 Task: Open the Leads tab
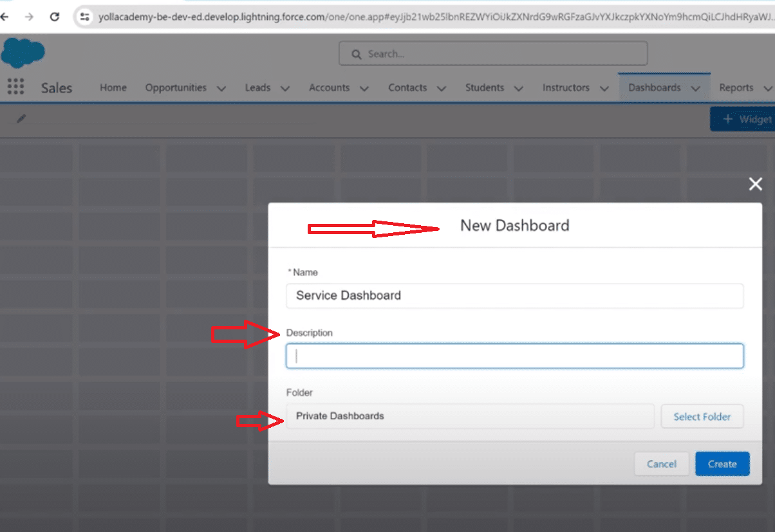click(x=257, y=87)
